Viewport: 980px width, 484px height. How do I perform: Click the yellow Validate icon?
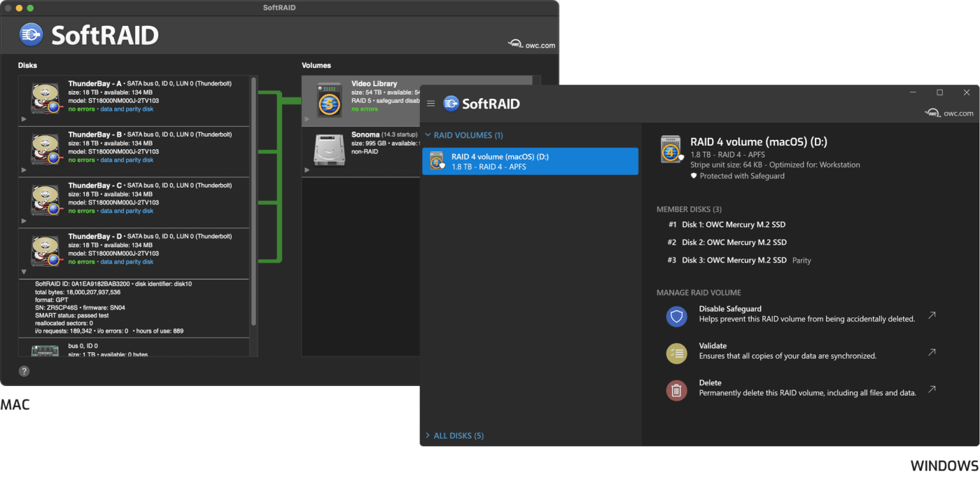tap(676, 353)
